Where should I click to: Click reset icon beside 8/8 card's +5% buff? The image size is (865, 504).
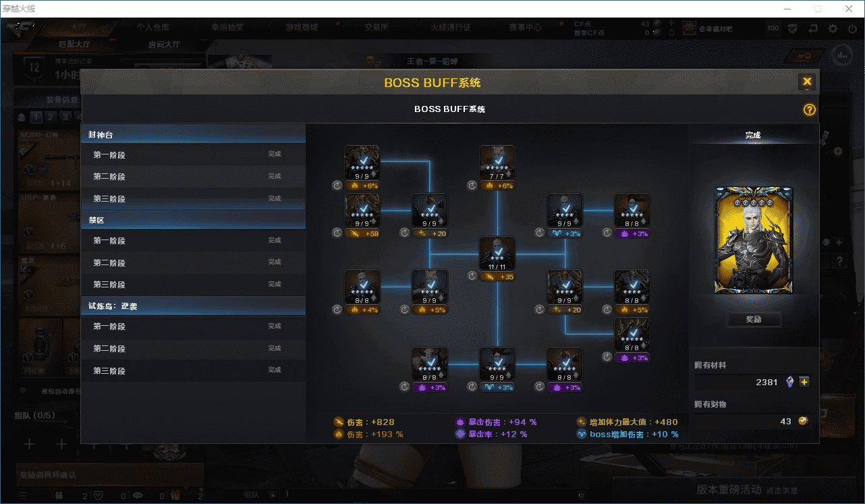(x=607, y=310)
